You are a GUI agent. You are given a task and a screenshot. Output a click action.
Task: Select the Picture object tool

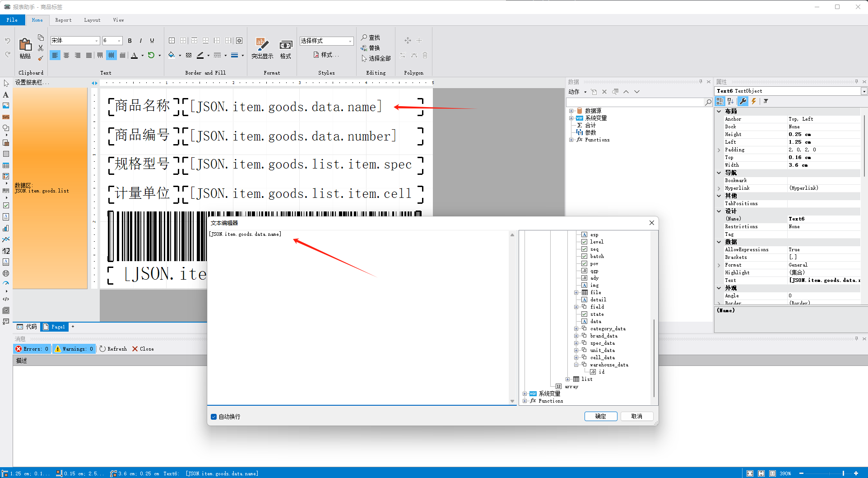coord(6,106)
